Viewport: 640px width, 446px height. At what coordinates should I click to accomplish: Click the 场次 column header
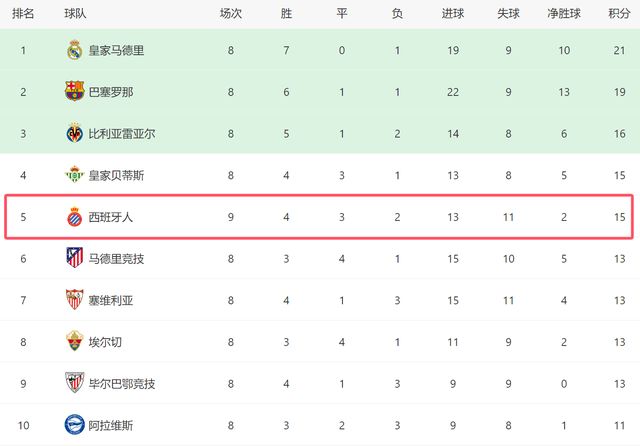[x=231, y=14]
